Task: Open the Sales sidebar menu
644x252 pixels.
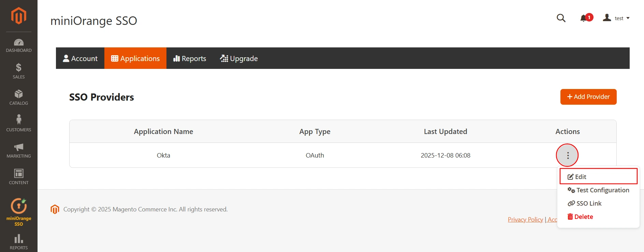Action: pos(19,71)
